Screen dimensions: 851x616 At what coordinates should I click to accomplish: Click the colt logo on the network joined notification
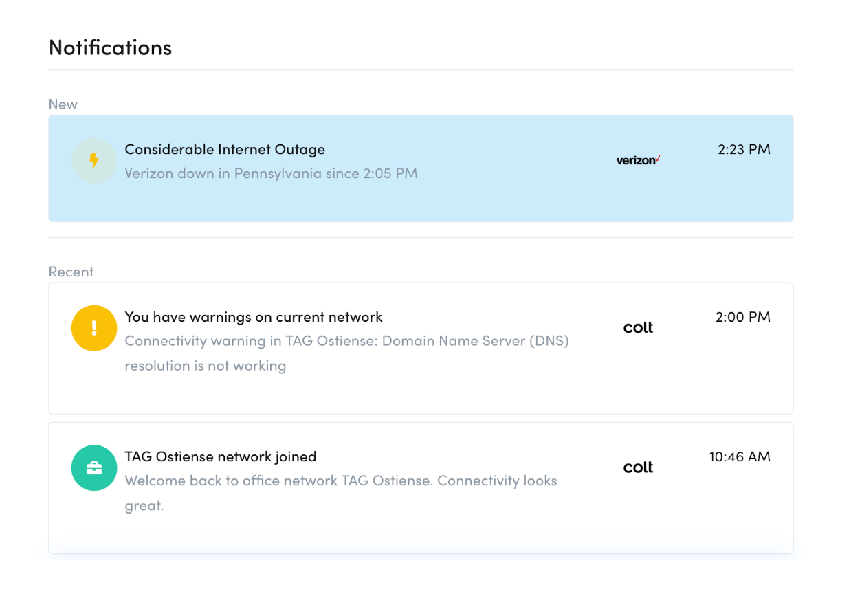tap(638, 467)
